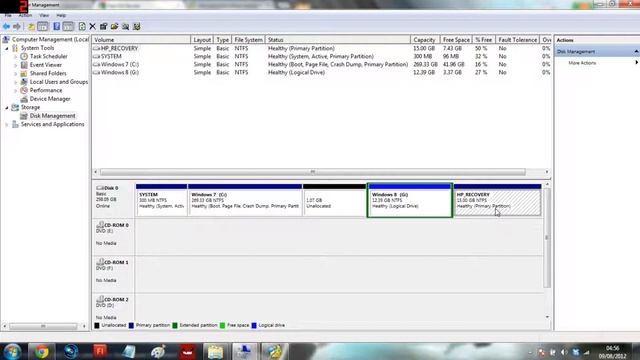640x360 pixels.
Task: Sort by the Capacity column header
Action: [425, 40]
